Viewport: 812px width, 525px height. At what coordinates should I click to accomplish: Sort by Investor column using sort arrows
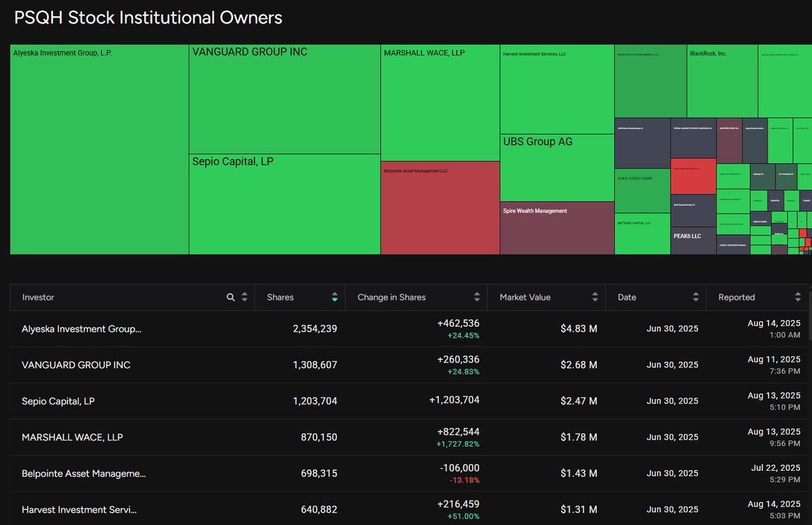(244, 297)
